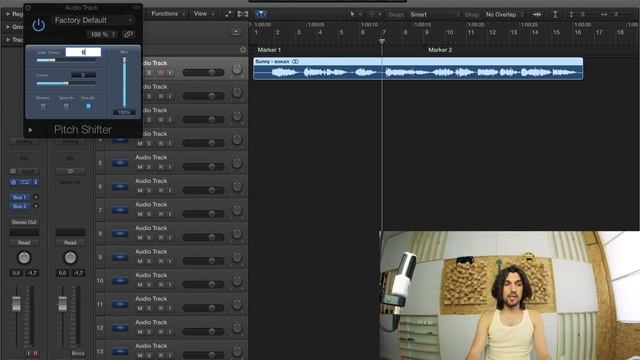This screenshot has width=640, height=360.
Task: Click the plugin link chain icon
Action: point(129,34)
